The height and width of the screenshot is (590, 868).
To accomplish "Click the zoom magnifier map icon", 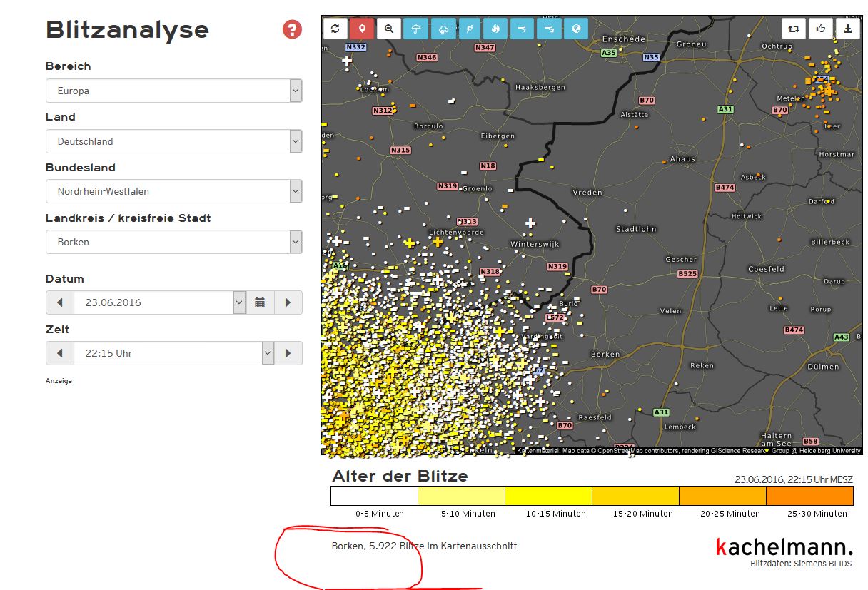I will (x=389, y=29).
